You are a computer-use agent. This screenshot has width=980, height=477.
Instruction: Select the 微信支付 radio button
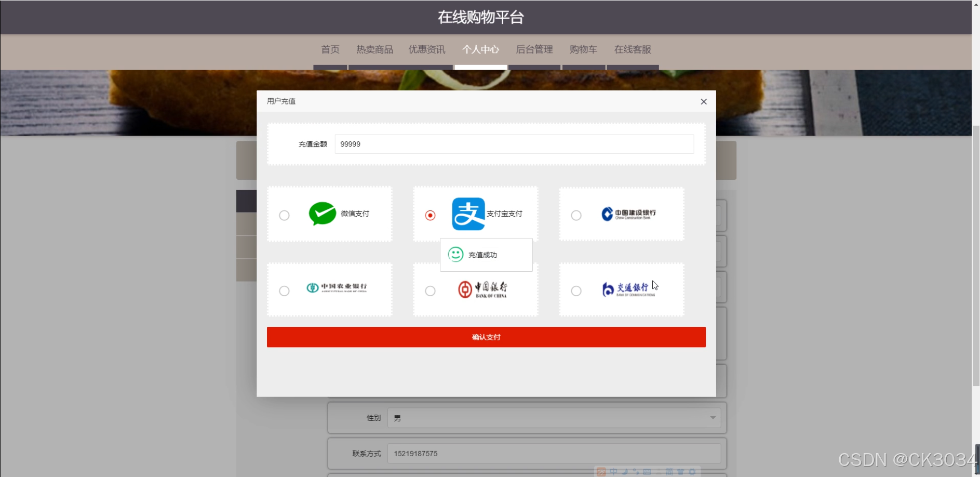point(284,215)
